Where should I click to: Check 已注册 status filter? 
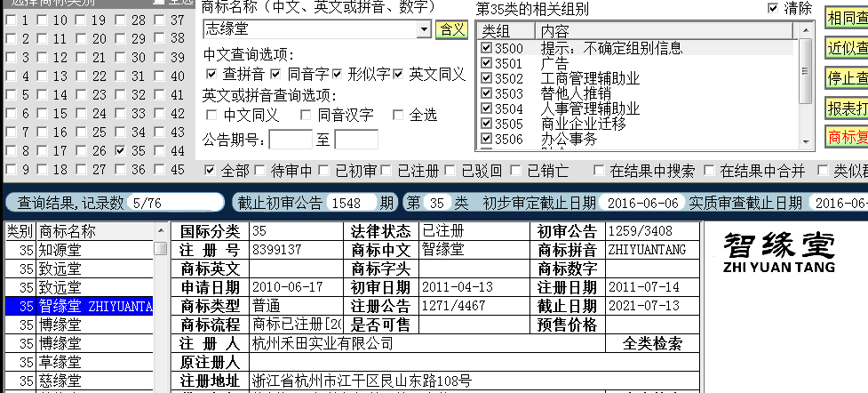pos(386,170)
